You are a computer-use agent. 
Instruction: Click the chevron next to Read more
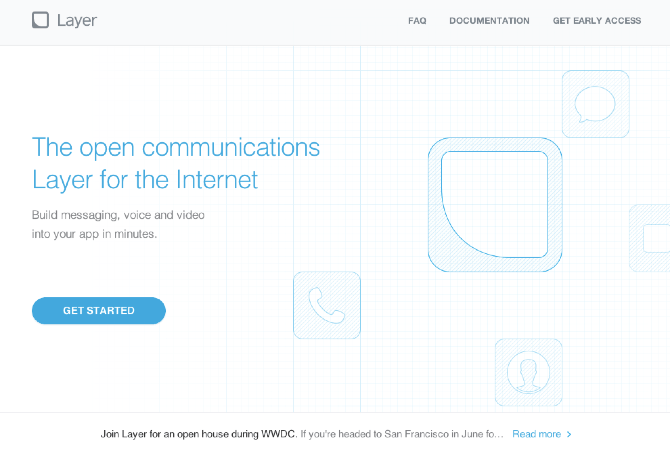pos(569,434)
